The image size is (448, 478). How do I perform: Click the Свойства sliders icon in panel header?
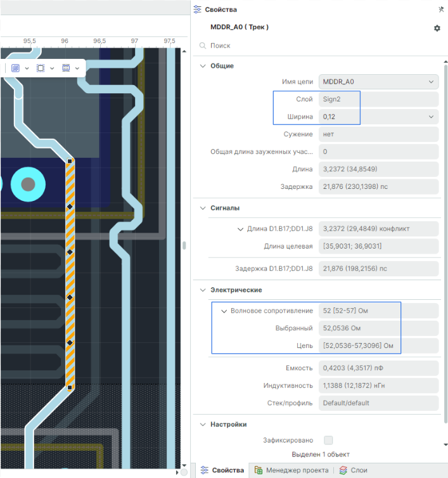pyautogui.click(x=198, y=10)
